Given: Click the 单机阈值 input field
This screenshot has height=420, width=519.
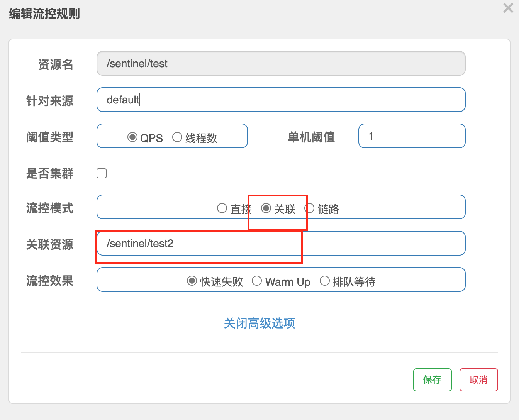Looking at the screenshot, I should [x=412, y=136].
